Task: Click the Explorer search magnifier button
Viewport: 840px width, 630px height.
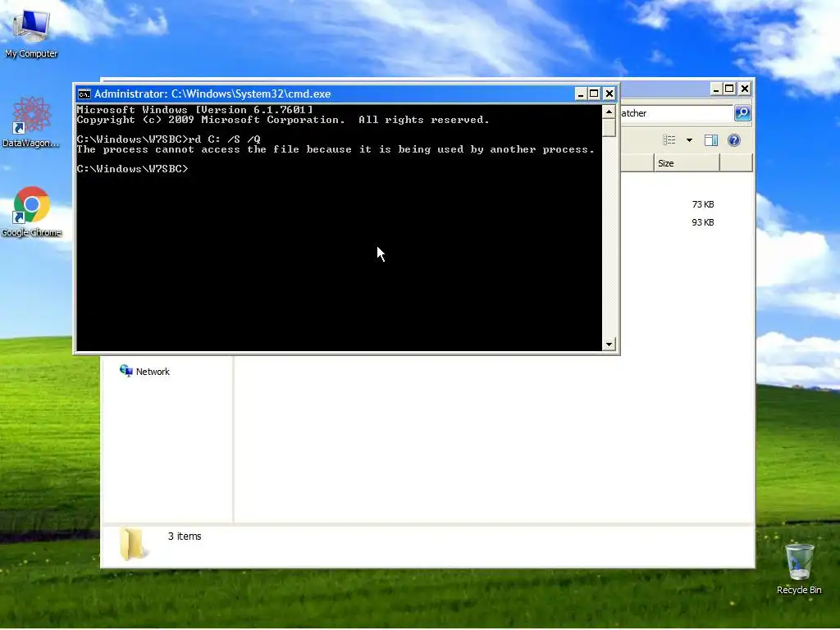Action: pos(742,113)
